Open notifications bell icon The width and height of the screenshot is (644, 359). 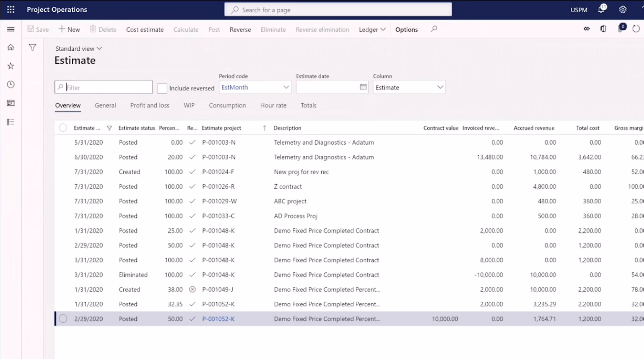coord(601,9)
